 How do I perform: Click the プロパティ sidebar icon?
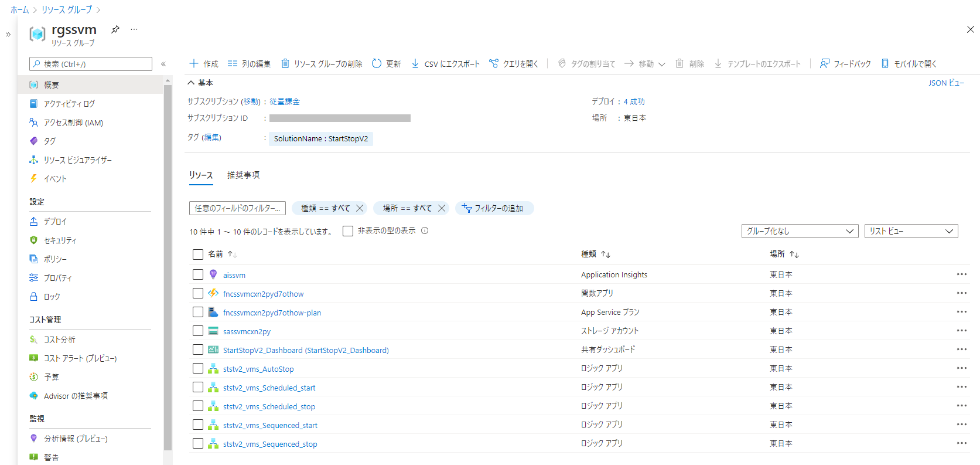(34, 277)
